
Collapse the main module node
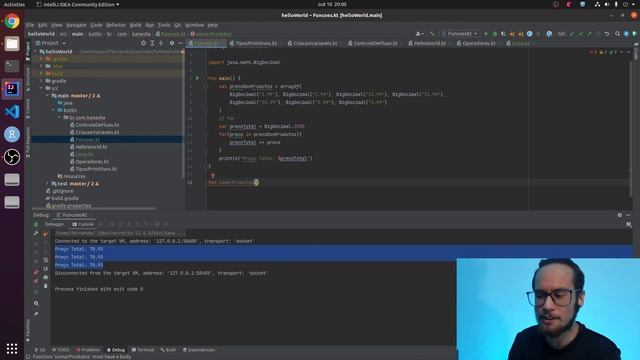coord(47,96)
